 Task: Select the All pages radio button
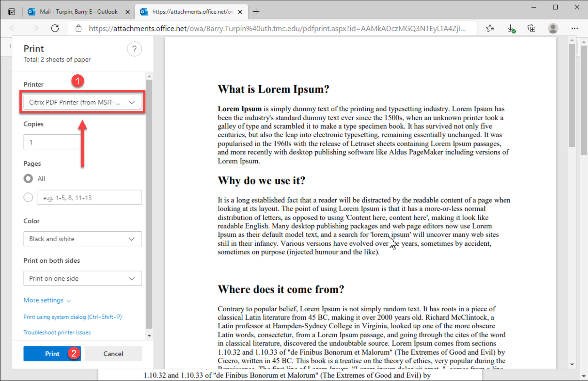(28, 179)
